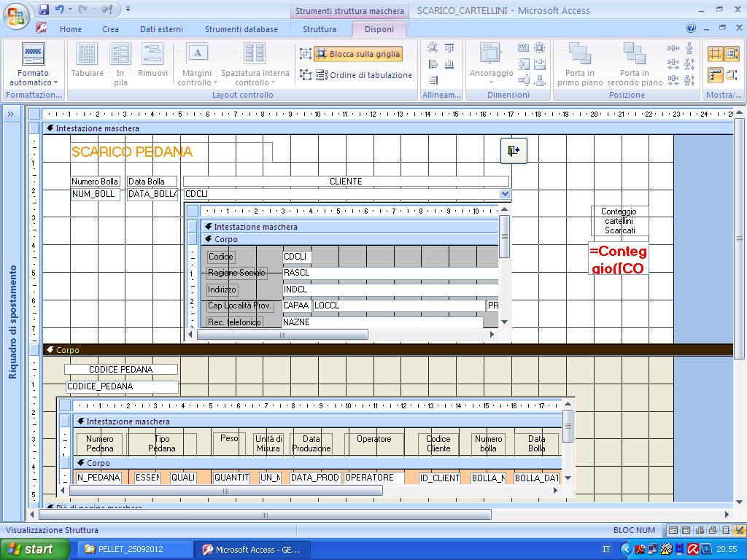Switch to PELLET_25092012 taskbar window

pyautogui.click(x=135, y=549)
